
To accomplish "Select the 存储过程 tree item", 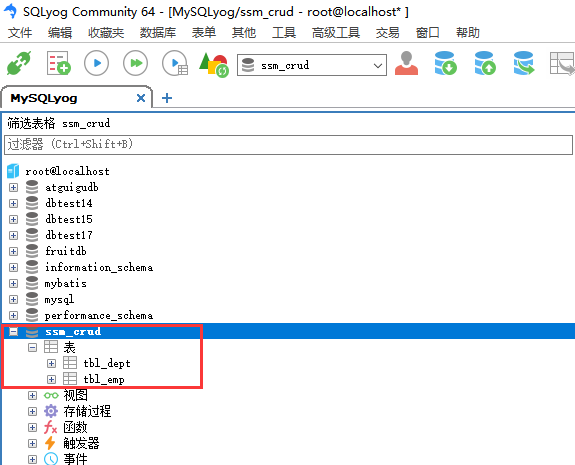I will (x=87, y=411).
